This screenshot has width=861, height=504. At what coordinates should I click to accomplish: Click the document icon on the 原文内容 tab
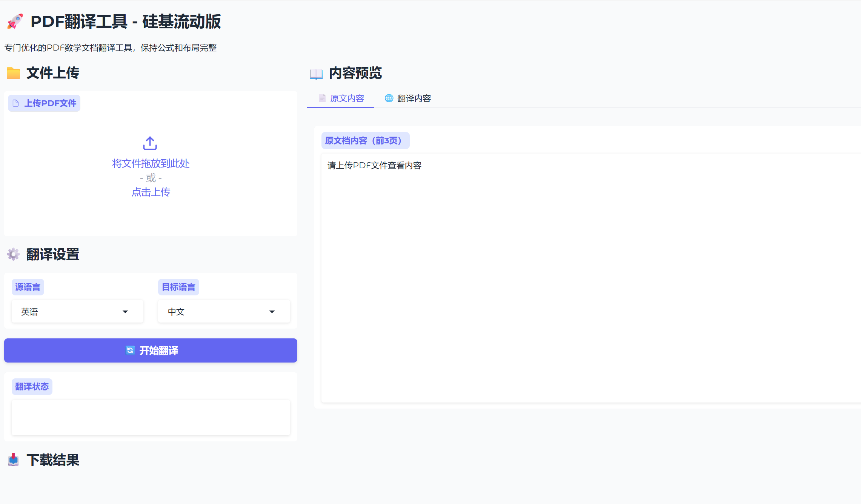coord(323,98)
